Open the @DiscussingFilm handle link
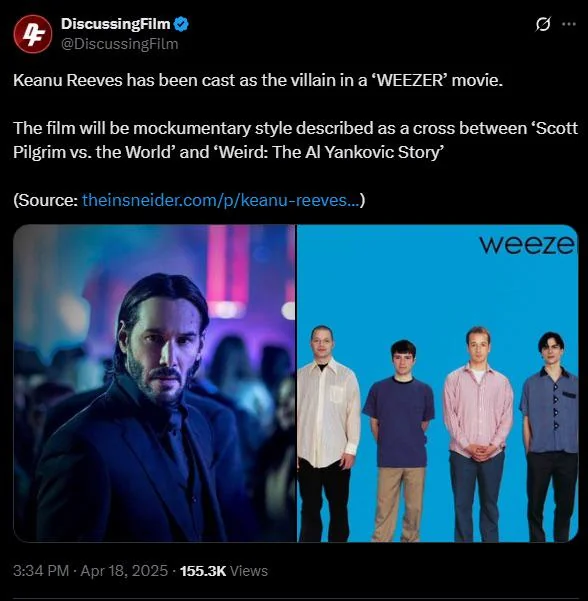The width and height of the screenshot is (588, 601). (x=120, y=44)
